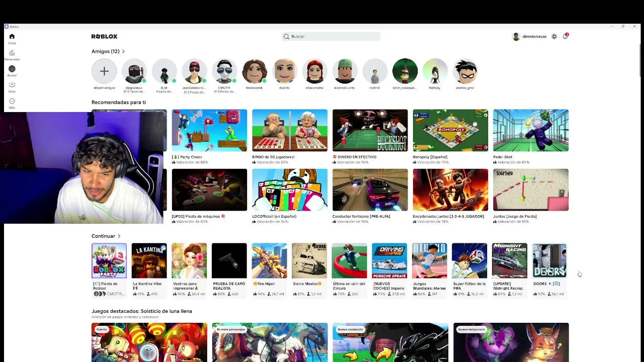Open friend Nathaly's avatar

[x=435, y=71]
